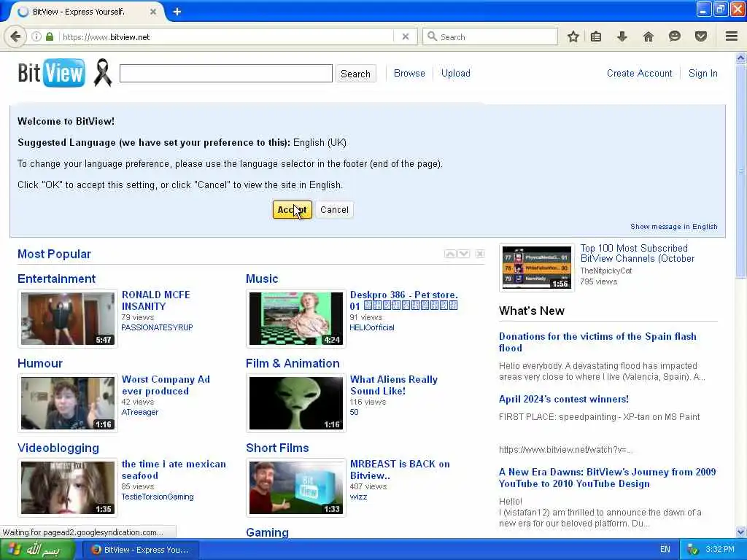The image size is (747, 560).
Task: Open the Firefox hamburger menu
Action: click(732, 36)
